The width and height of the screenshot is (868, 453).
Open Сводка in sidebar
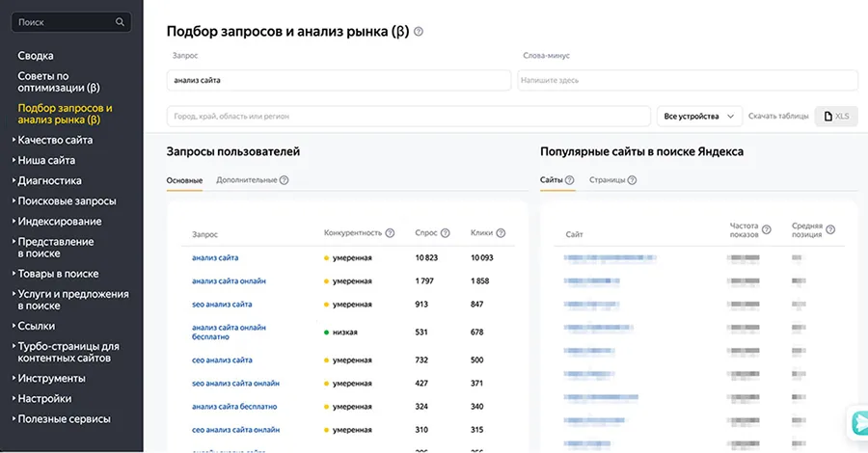pos(36,56)
